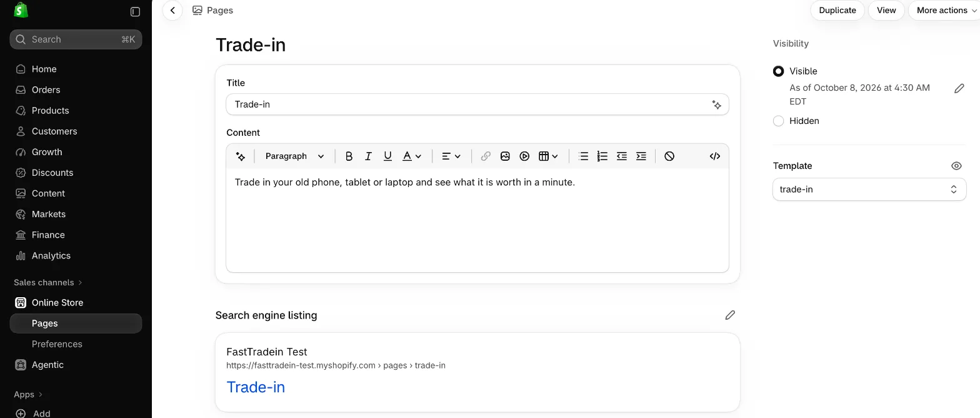Open the AI generate content tool in the editor toolbar
980x418 pixels.
coord(241,156)
